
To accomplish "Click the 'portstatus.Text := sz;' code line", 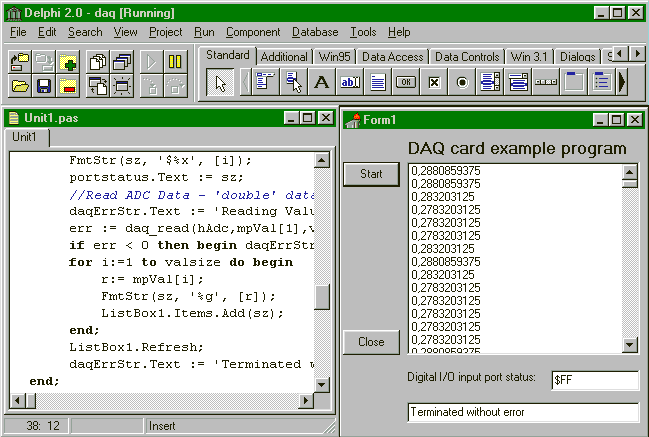I will click(x=156, y=177).
